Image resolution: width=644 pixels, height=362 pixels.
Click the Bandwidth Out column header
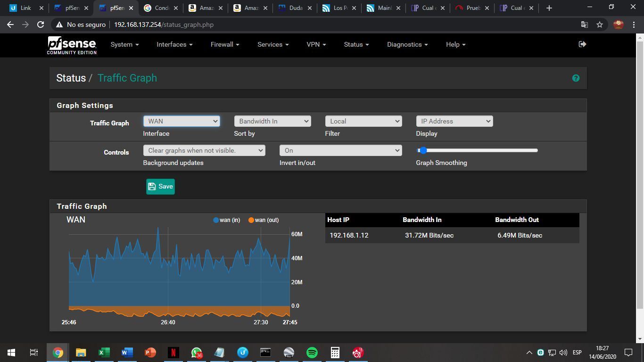coord(517,220)
